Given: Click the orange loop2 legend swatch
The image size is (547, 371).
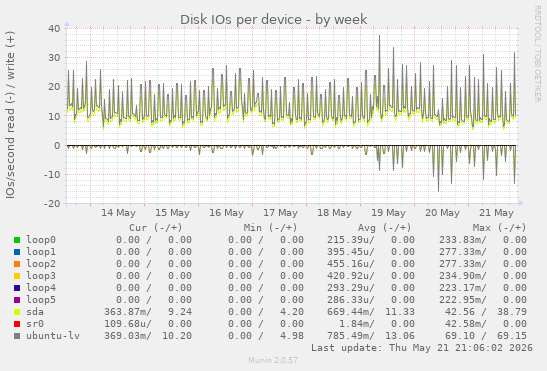Looking at the screenshot, I should [x=17, y=264].
